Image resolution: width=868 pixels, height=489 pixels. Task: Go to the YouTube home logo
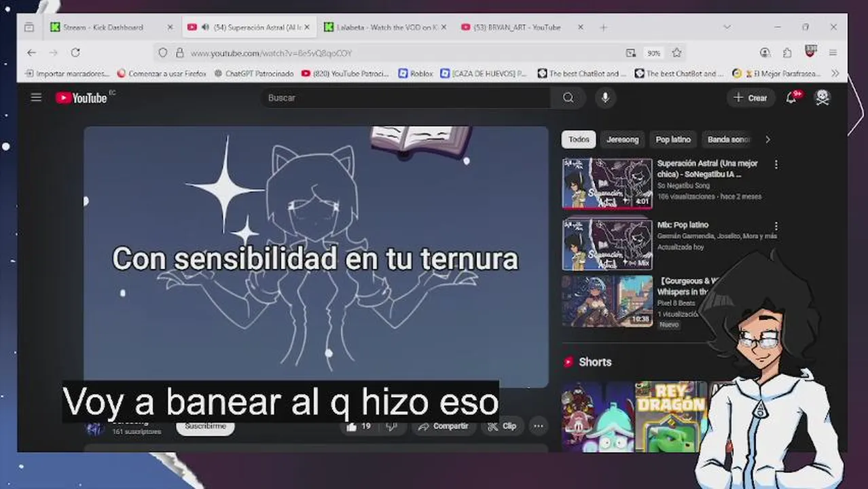pos(82,98)
